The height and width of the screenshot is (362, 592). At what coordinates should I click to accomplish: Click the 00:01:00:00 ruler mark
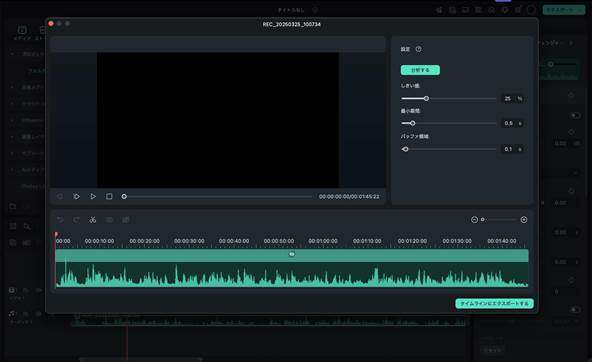pyautogui.click(x=323, y=241)
